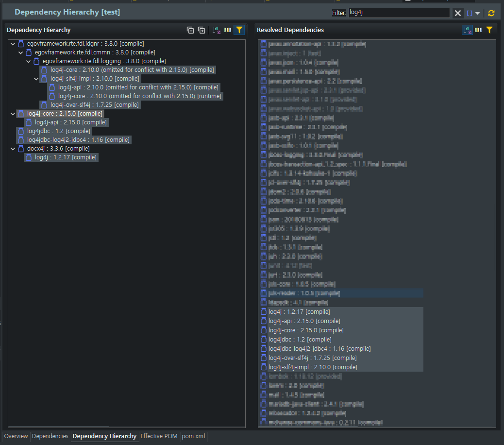Switch to the Dependencies tab

pos(50,436)
